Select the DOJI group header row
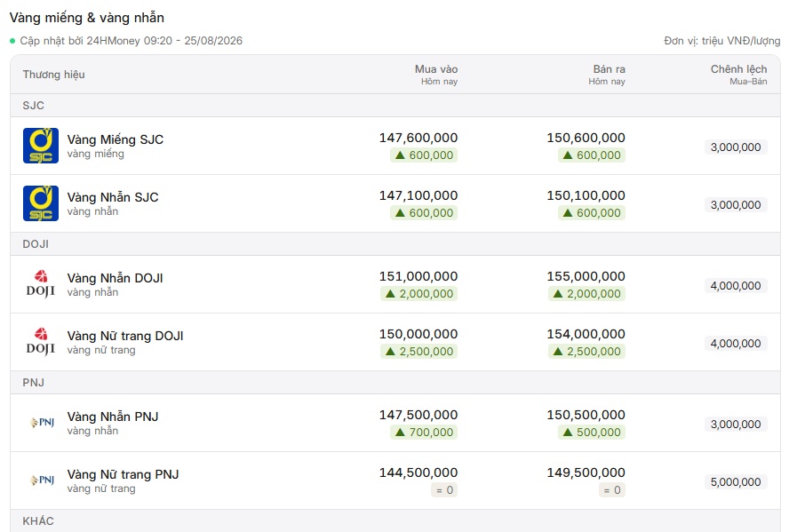Screen dimensions: 789x532 tap(395, 244)
